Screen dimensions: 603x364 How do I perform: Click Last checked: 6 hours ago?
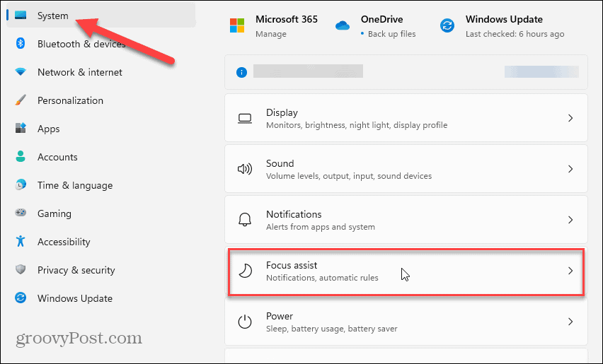[515, 34]
